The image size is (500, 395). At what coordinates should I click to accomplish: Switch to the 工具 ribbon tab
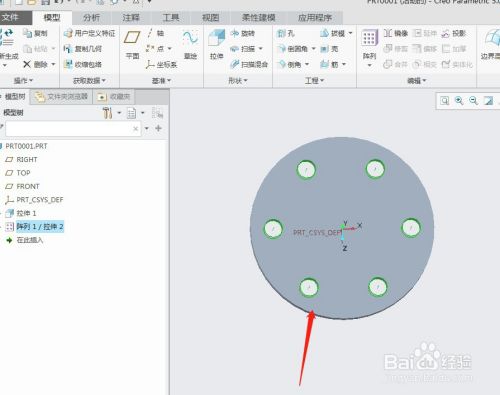point(171,18)
